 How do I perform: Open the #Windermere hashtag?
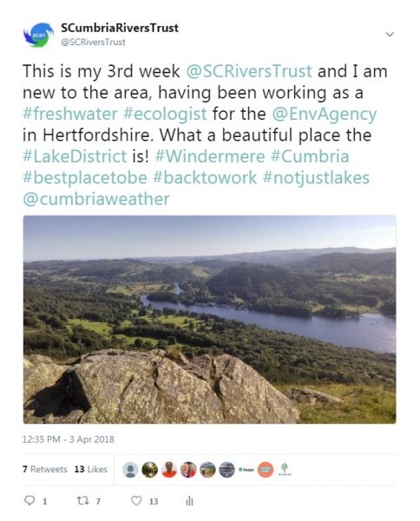tap(210, 156)
